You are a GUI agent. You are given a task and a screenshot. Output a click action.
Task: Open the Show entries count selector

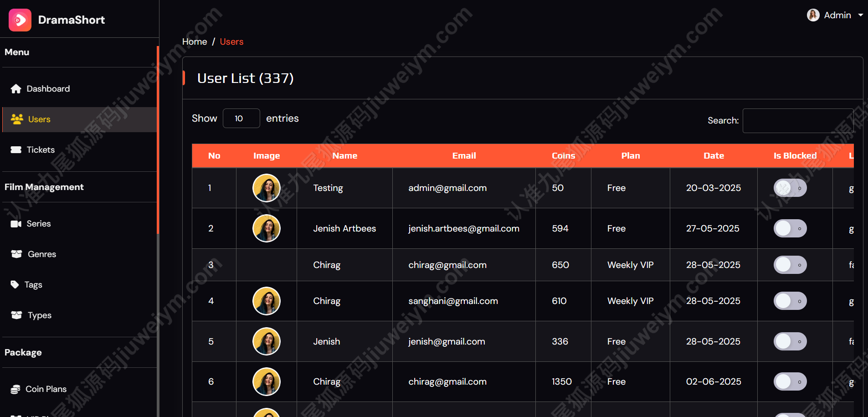tap(241, 118)
